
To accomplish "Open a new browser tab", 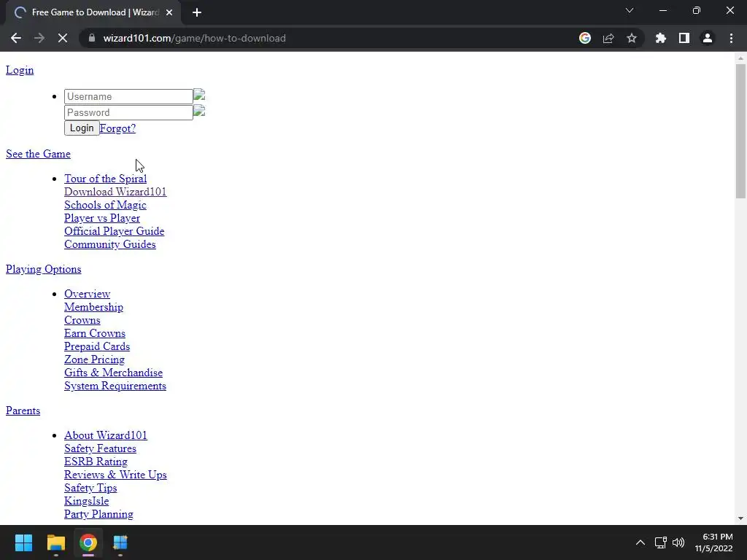I will [197, 12].
